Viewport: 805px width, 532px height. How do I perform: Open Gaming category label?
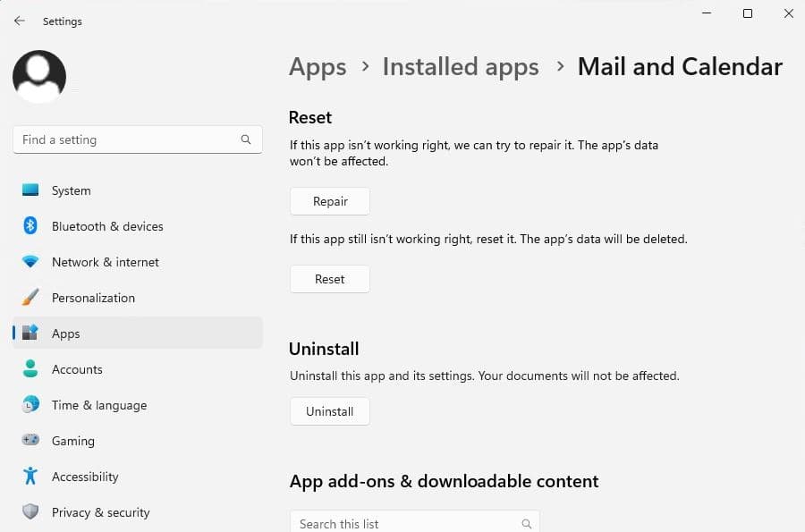click(x=73, y=441)
